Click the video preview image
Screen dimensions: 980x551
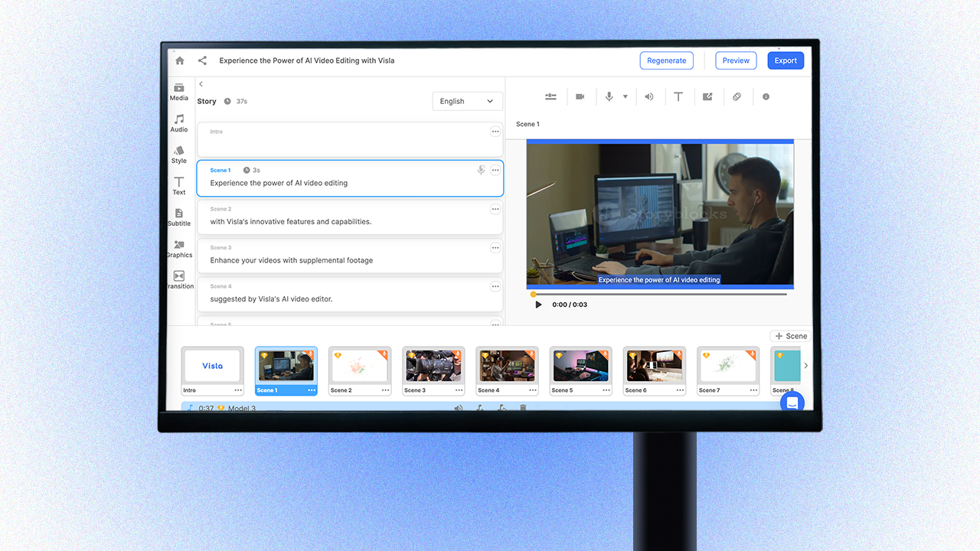(x=660, y=214)
